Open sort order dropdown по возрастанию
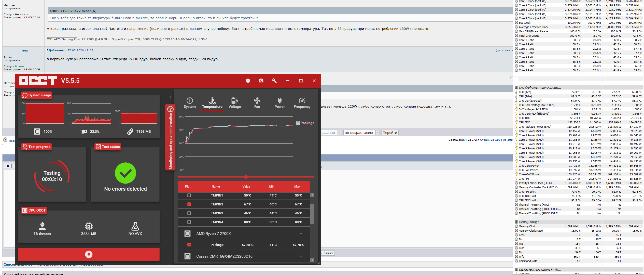644x275 pixels. point(361,133)
